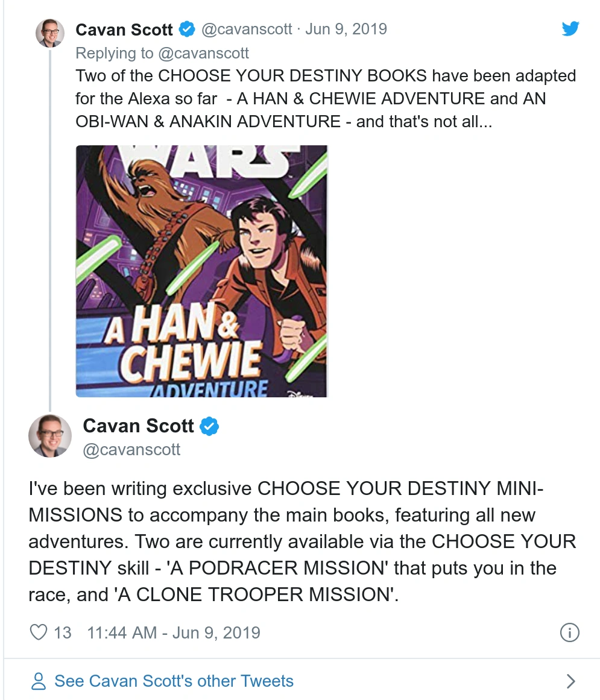This screenshot has width=600, height=700.
Task: Open the Han & Chewie Adventure cover image
Action: click(202, 271)
